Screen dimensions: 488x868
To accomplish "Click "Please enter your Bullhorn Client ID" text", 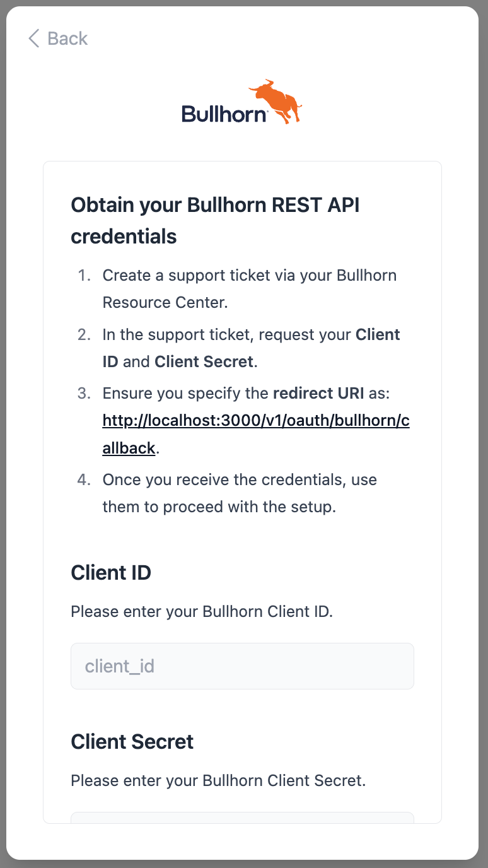I will click(201, 611).
